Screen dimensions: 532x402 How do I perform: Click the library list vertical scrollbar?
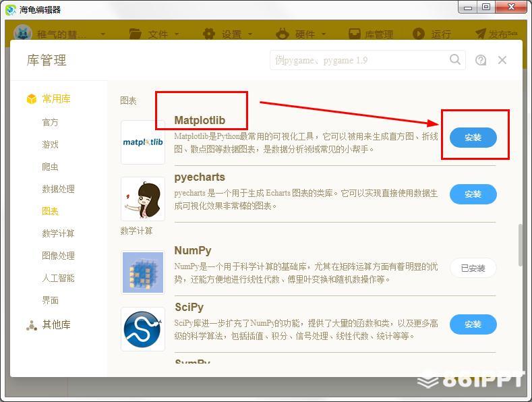520,245
